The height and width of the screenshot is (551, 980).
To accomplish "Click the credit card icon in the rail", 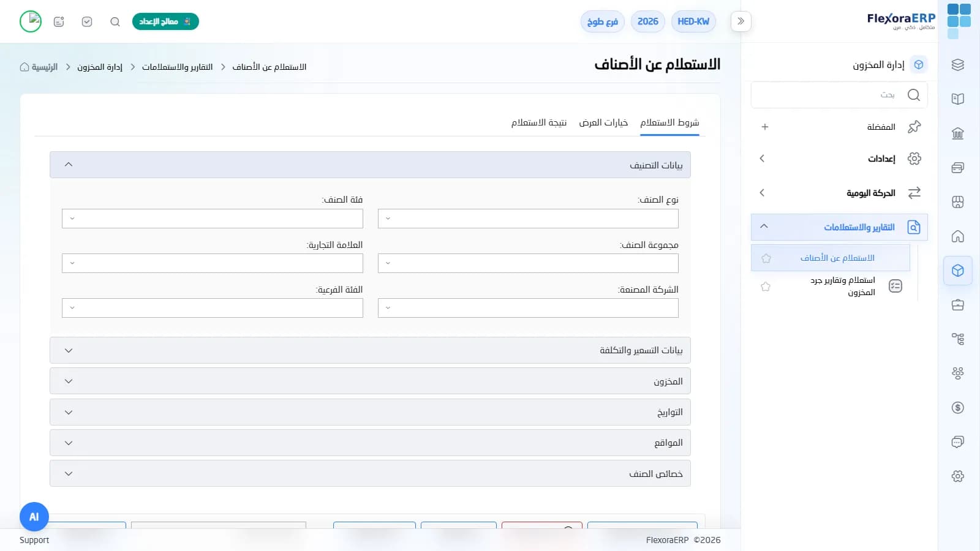I will 958,168.
